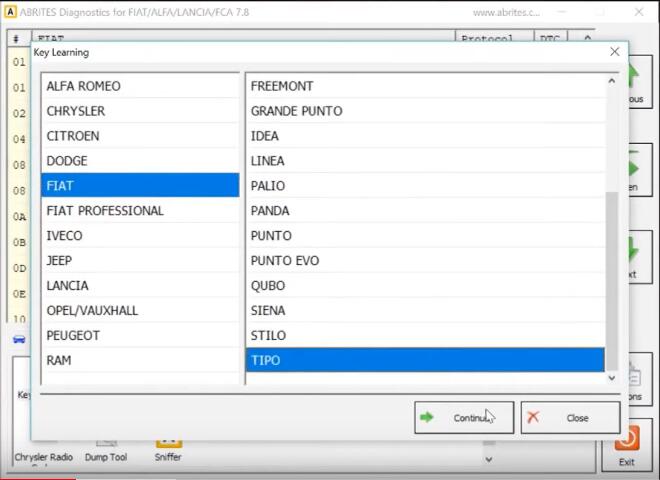Image resolution: width=660 pixels, height=480 pixels.
Task: Select IVECO in the brand list
Action: pos(140,235)
